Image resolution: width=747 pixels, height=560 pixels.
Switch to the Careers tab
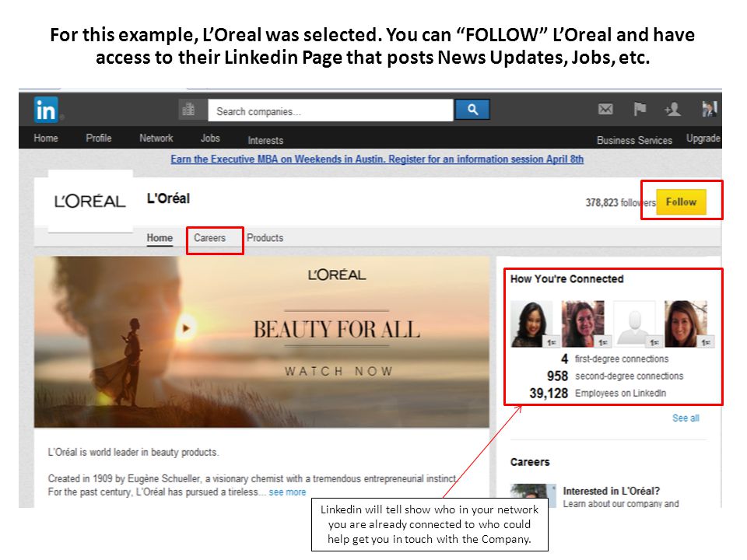tap(209, 238)
